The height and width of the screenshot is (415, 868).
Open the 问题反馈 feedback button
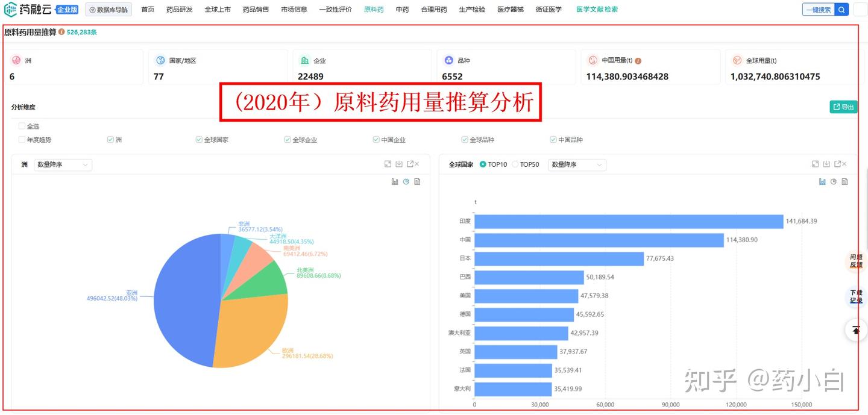point(856,261)
